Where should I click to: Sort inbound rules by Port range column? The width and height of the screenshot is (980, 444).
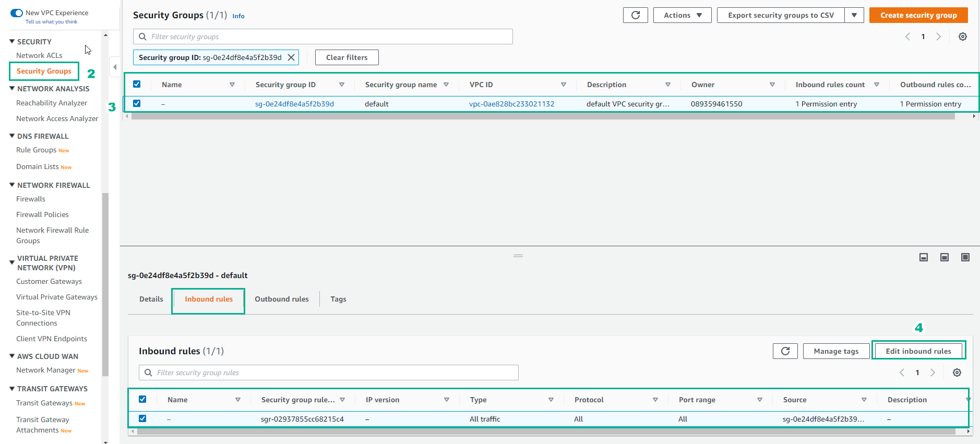[x=760, y=400]
